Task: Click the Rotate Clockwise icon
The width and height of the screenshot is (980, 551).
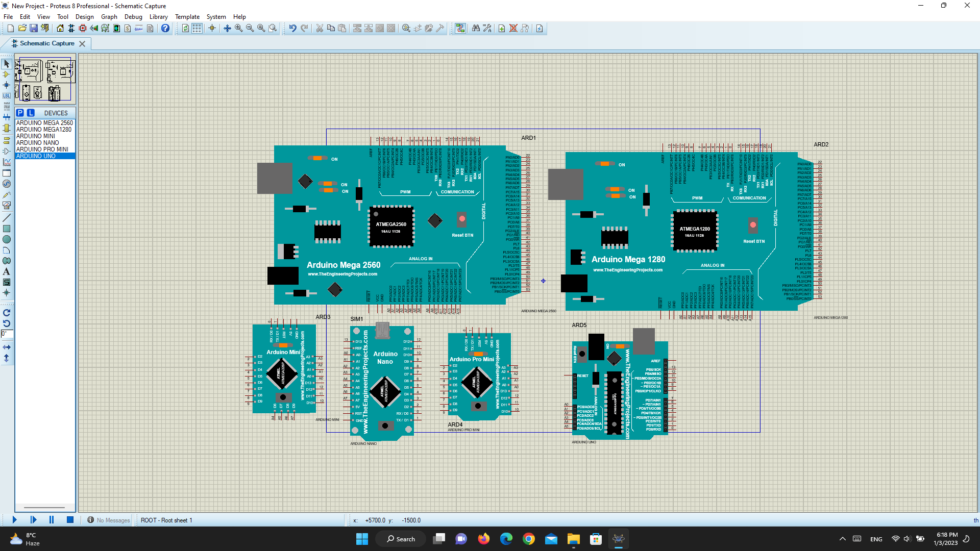Action: click(7, 313)
